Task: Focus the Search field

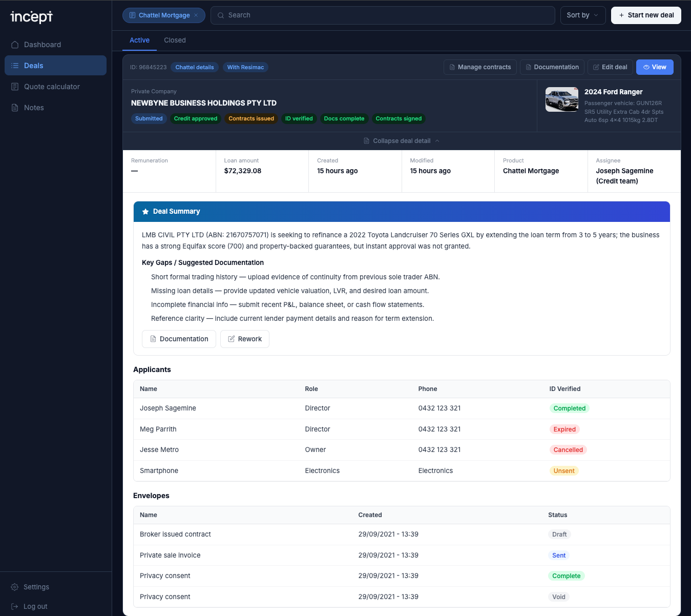Action: point(383,15)
